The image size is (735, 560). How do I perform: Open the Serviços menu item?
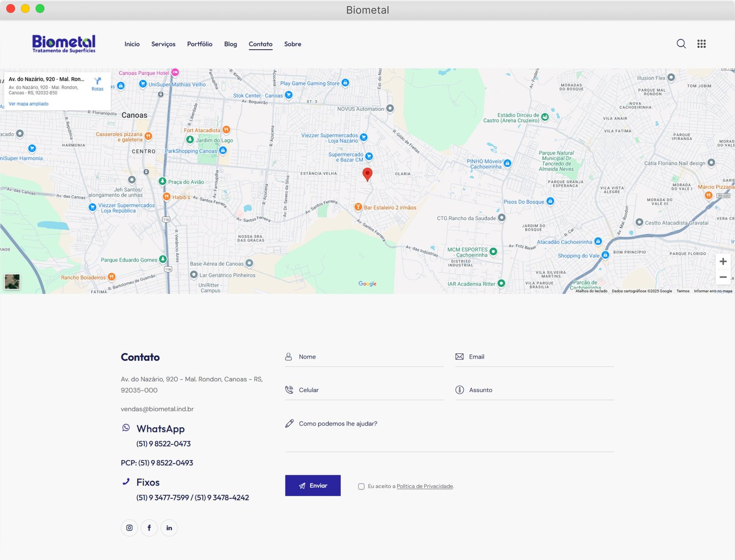point(163,44)
